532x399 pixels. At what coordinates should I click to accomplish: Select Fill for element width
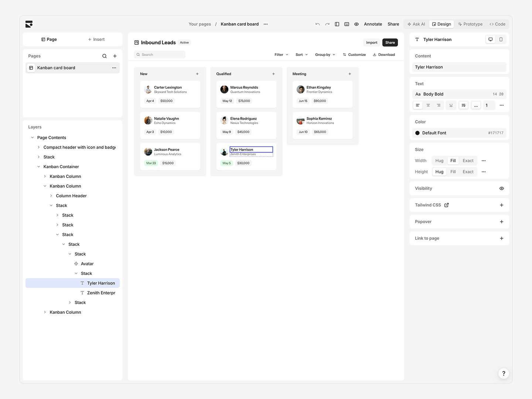point(453,160)
